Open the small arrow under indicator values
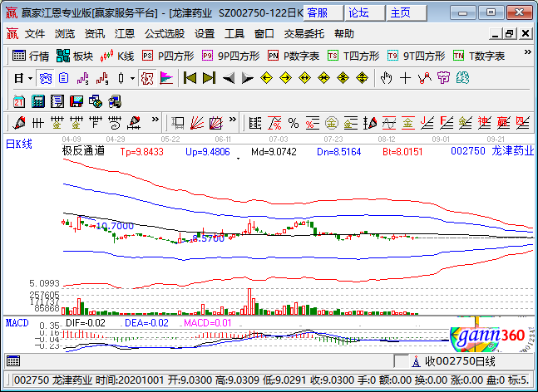 pyautogui.click(x=238, y=159)
